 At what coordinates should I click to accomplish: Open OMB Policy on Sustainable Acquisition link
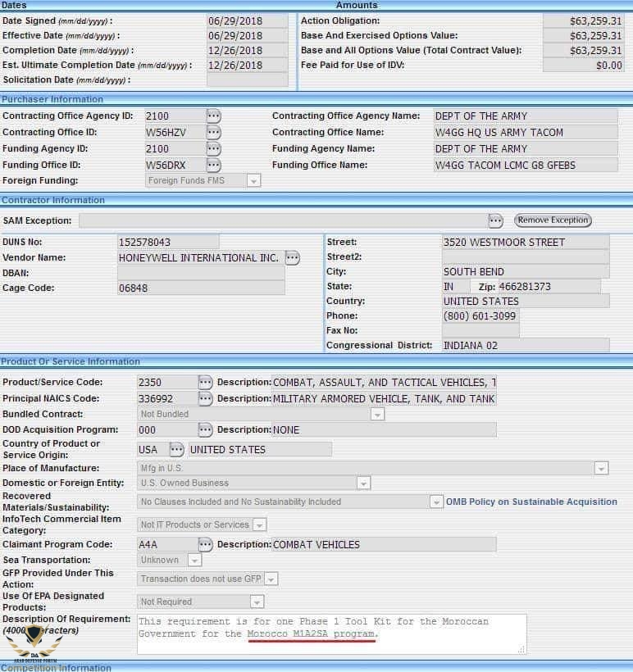click(x=531, y=502)
